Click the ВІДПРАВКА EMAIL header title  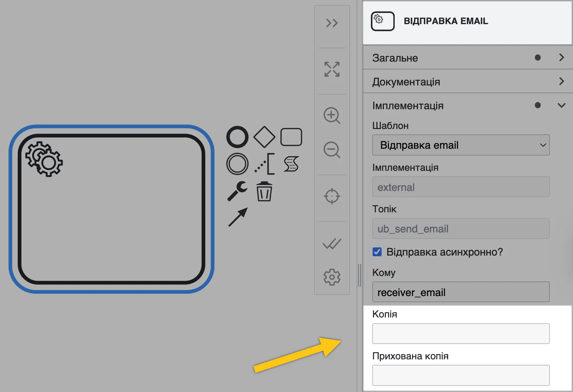click(x=446, y=21)
